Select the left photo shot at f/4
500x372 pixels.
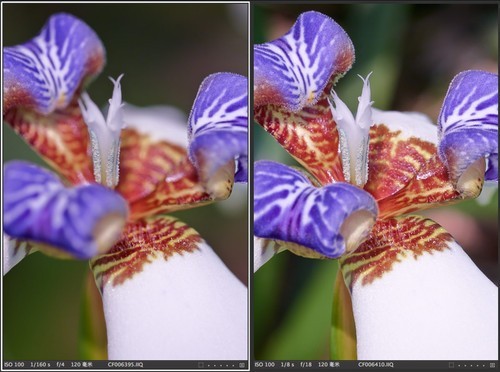(126, 182)
